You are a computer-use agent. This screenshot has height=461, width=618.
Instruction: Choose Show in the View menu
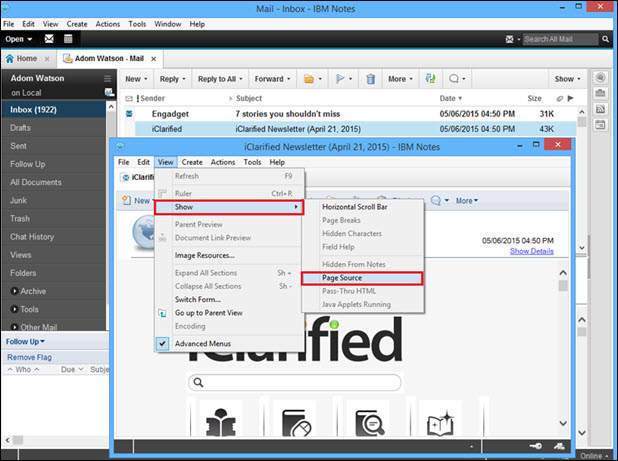pos(229,207)
